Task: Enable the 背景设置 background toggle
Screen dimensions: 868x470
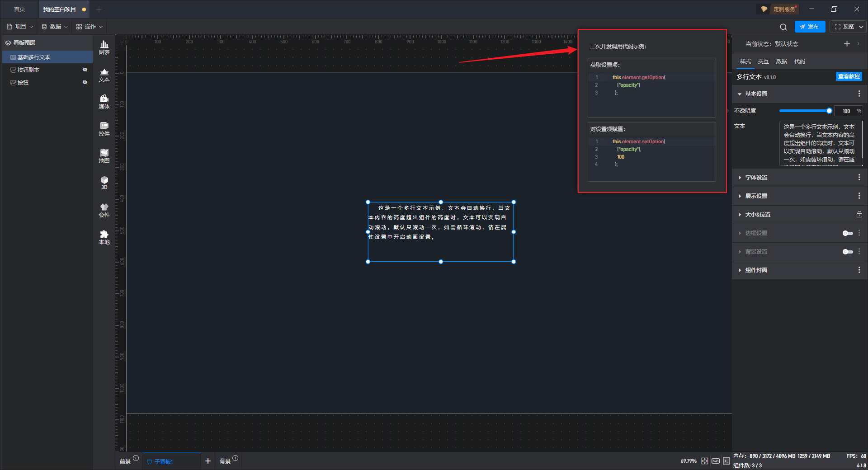Action: [x=847, y=252]
